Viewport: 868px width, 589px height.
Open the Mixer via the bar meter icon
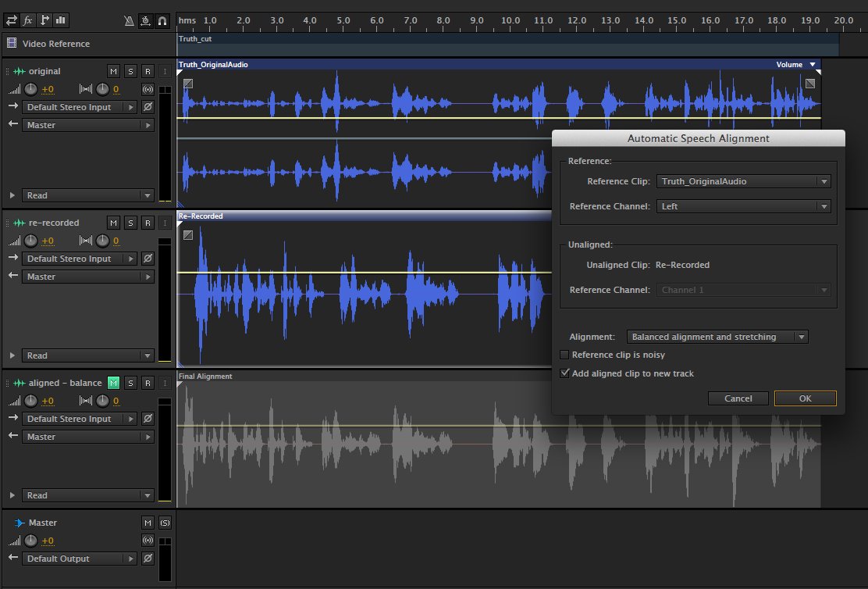coord(61,20)
